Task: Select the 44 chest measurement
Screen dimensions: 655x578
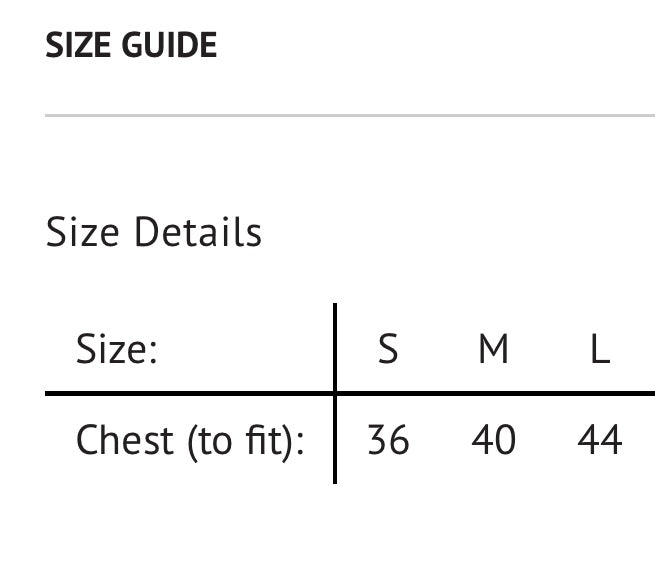Action: [x=599, y=440]
